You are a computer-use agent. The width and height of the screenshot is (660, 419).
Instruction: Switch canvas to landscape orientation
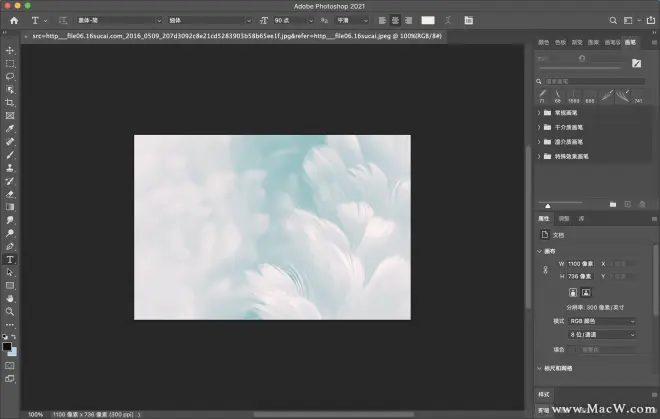586,291
